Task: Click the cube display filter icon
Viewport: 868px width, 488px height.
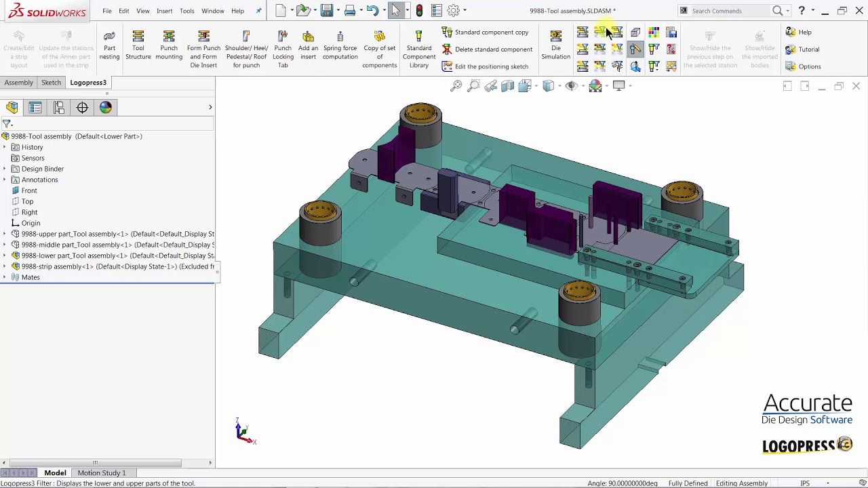Action: coord(635,32)
